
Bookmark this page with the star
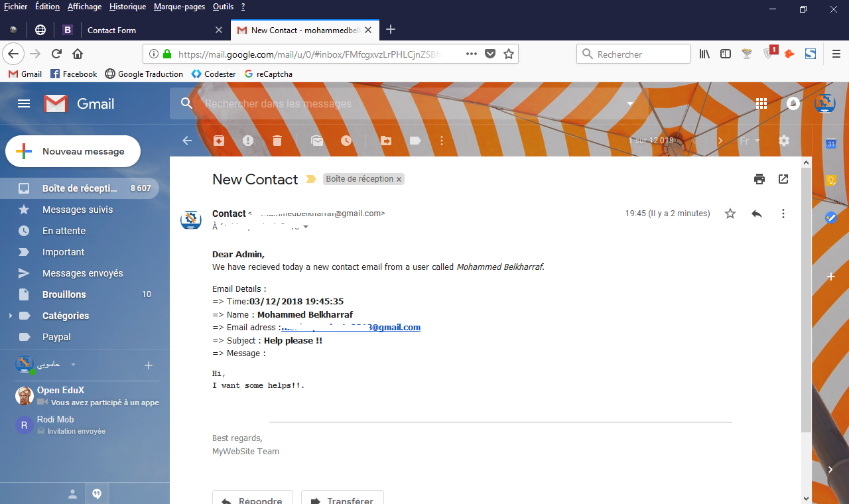(x=509, y=54)
